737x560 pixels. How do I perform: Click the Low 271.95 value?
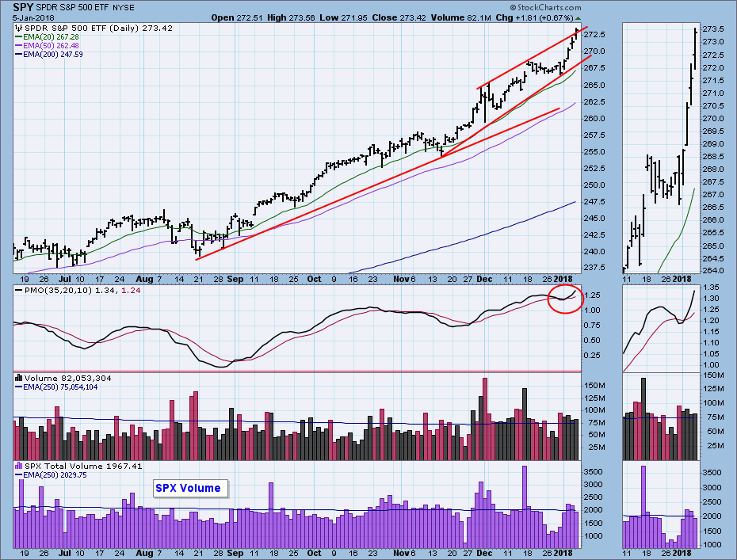point(343,18)
